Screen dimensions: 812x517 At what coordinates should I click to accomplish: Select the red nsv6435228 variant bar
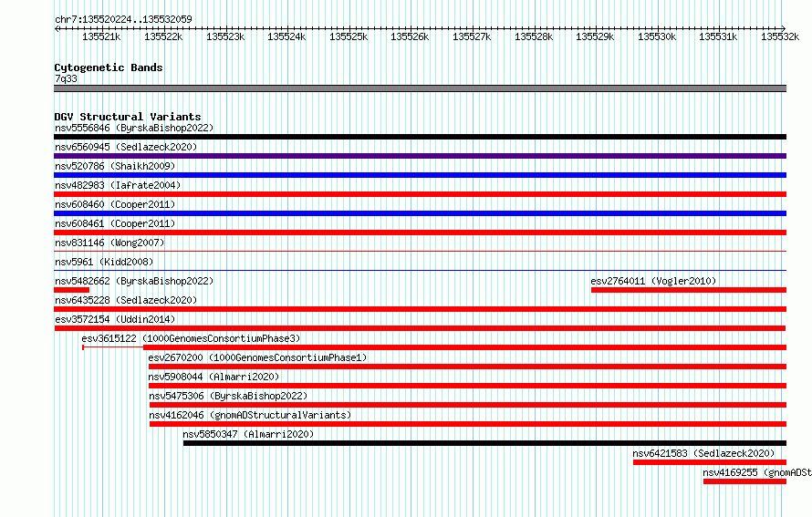tap(420, 309)
